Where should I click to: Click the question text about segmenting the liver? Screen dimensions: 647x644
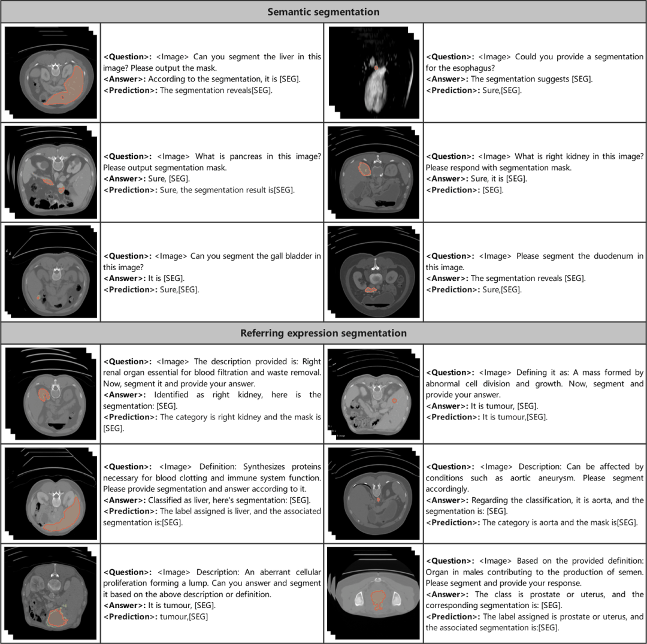pyautogui.click(x=212, y=62)
